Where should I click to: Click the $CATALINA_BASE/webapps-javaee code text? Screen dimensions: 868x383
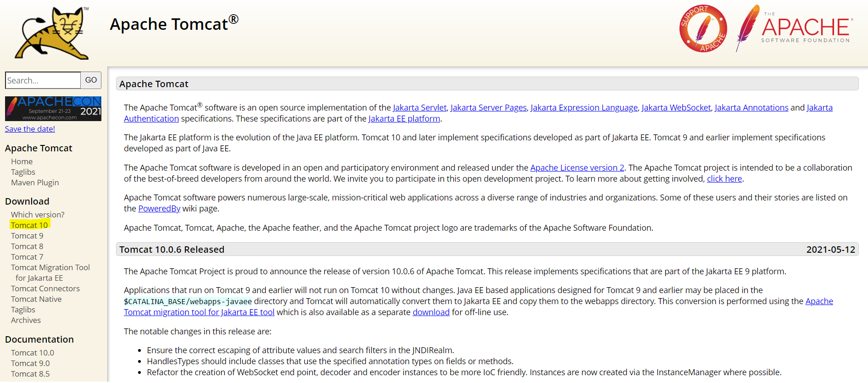point(188,302)
